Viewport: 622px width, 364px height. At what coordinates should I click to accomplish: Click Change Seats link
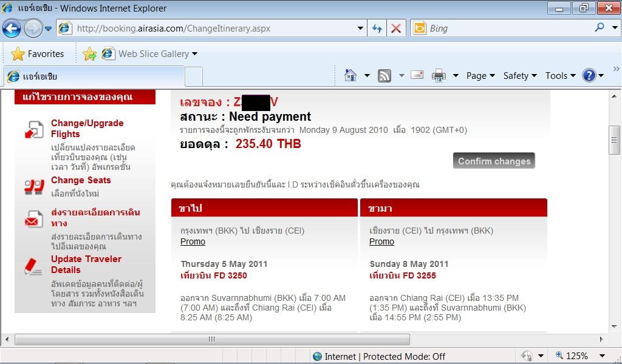(x=81, y=180)
